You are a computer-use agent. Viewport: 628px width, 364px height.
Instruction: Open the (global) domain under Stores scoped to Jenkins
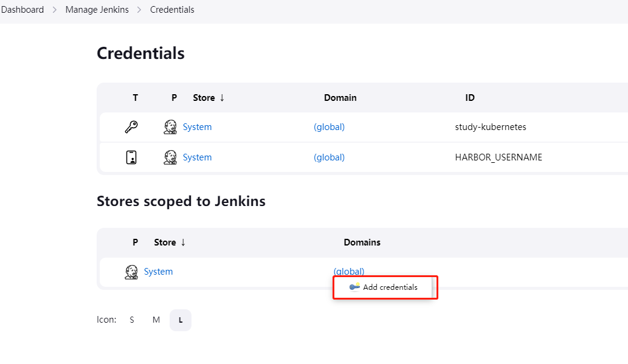[348, 271]
